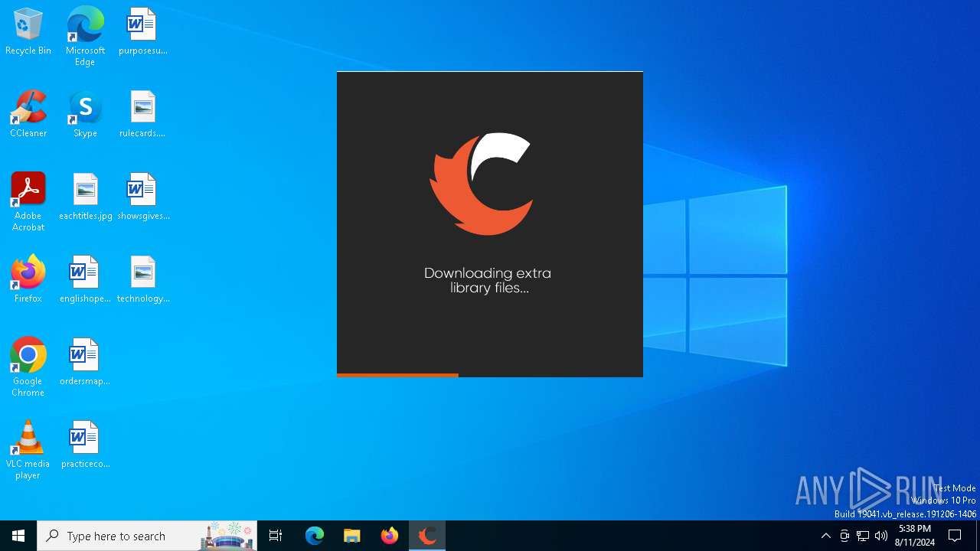
Task: Open Task View in the taskbar
Action: (x=276, y=536)
